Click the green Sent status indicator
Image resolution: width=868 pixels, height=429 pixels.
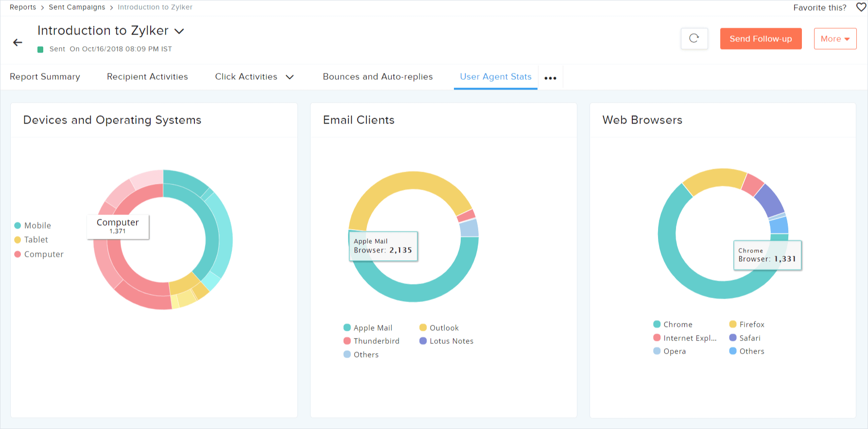41,49
